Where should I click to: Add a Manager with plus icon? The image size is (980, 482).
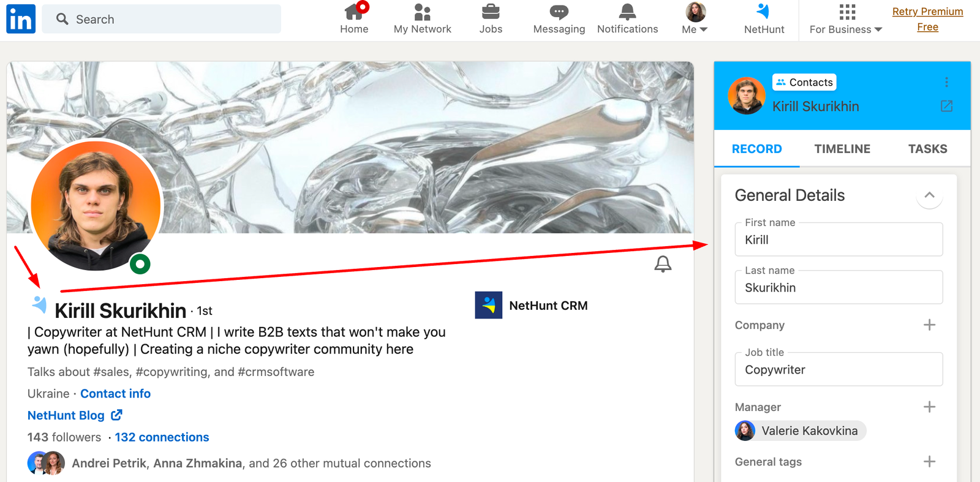(x=929, y=407)
